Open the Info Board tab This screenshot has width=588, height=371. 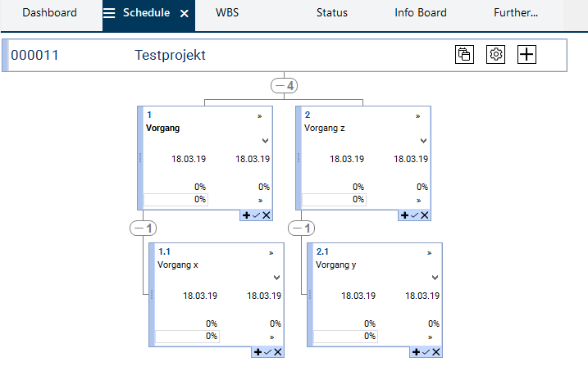[420, 13]
